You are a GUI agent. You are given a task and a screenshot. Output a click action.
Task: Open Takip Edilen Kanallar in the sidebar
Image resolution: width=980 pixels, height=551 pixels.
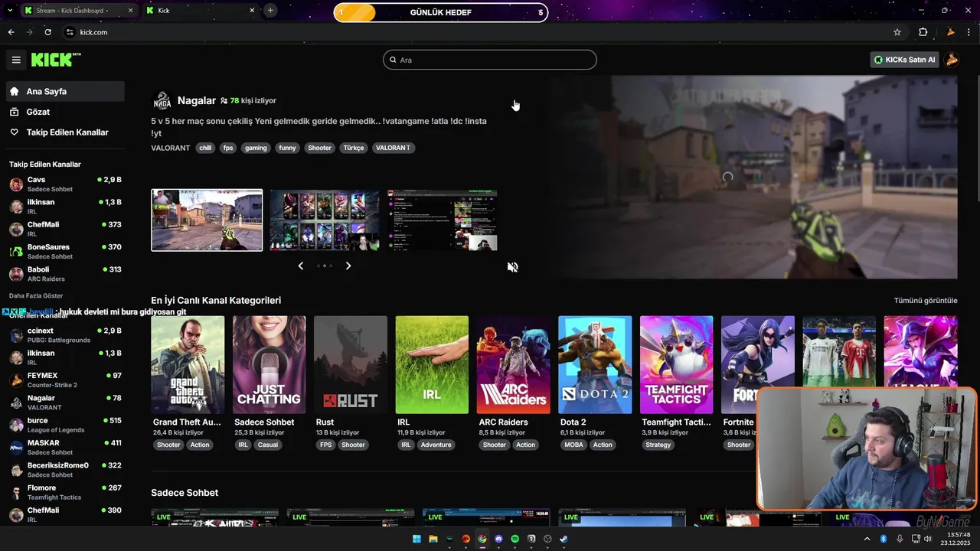[x=65, y=132]
